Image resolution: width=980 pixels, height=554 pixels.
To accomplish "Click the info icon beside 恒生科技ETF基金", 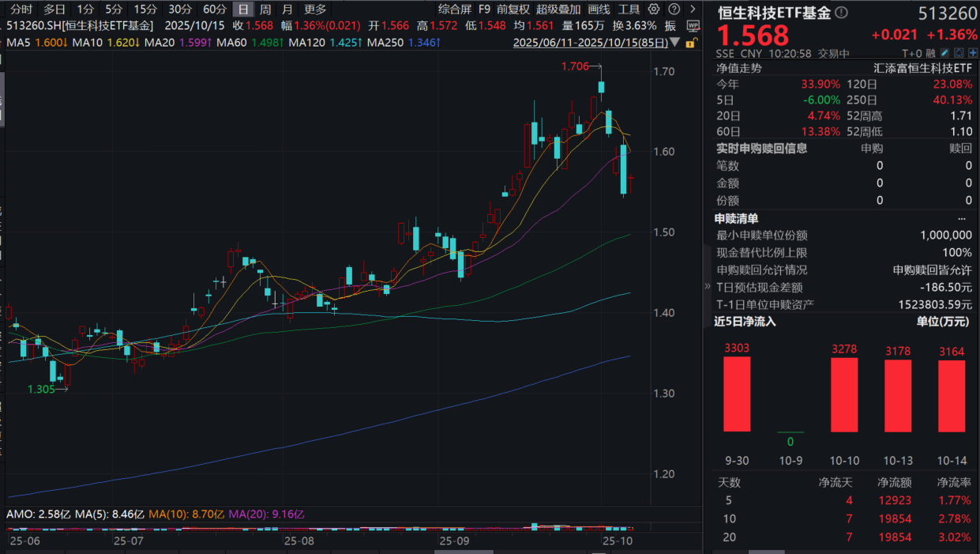I will pos(841,13).
